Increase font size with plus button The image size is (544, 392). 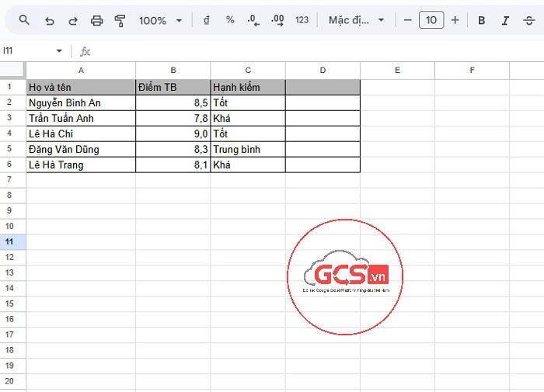[x=455, y=20]
